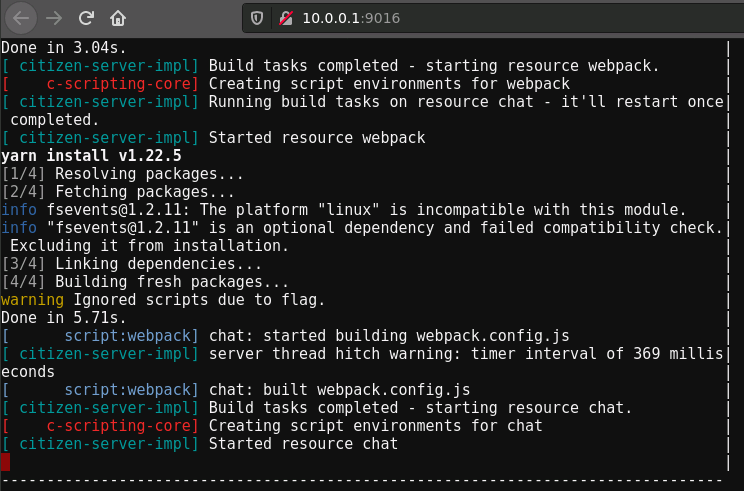Click the red terminal cursor block

coord(5,462)
